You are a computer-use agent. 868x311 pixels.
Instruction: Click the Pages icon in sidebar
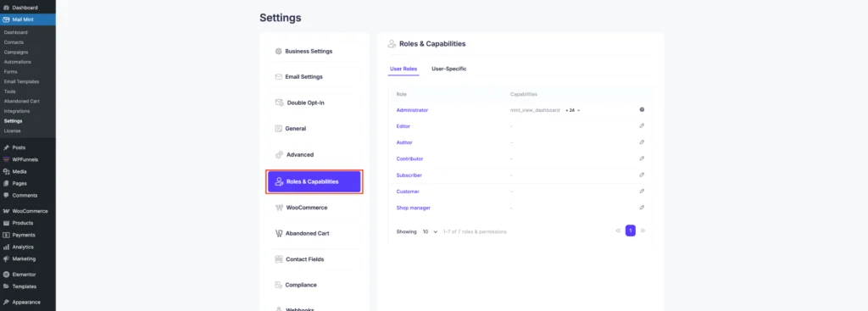[x=6, y=183]
